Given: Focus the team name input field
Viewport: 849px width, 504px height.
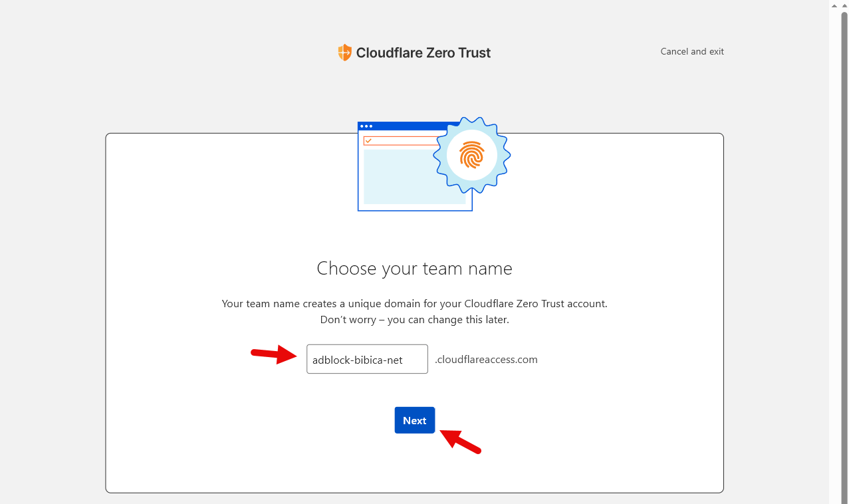Looking at the screenshot, I should click(367, 360).
